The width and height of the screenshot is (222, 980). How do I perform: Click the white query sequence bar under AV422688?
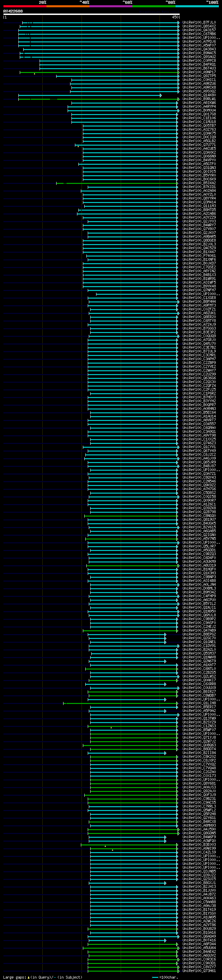92,15
